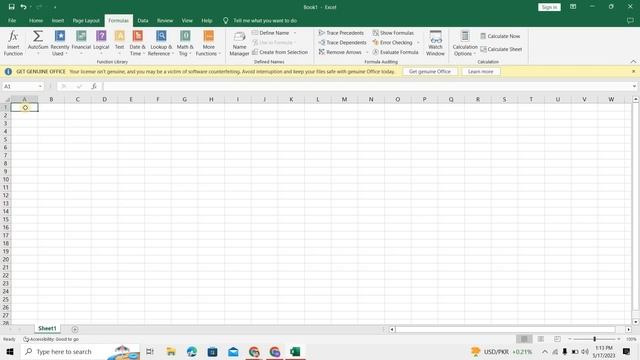Switch to the Data tab
Image resolution: width=640 pixels, height=360 pixels.
[143, 20]
